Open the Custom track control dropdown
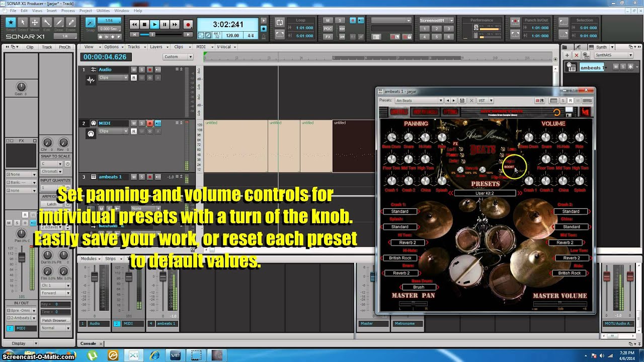This screenshot has width=644, height=362. click(178, 57)
